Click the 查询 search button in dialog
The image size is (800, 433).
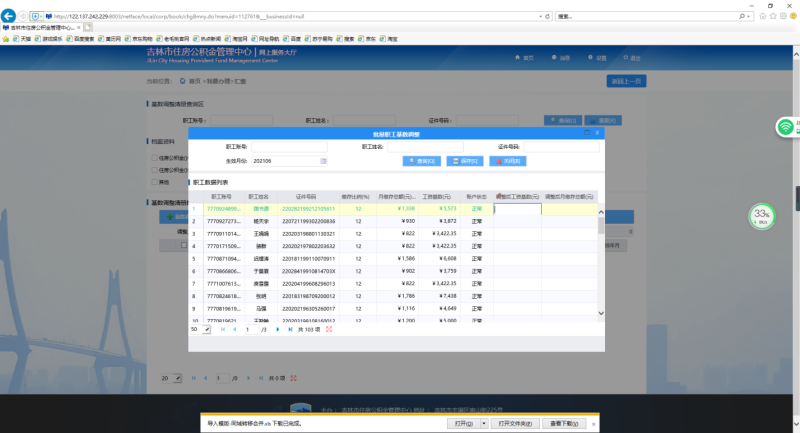click(x=420, y=160)
